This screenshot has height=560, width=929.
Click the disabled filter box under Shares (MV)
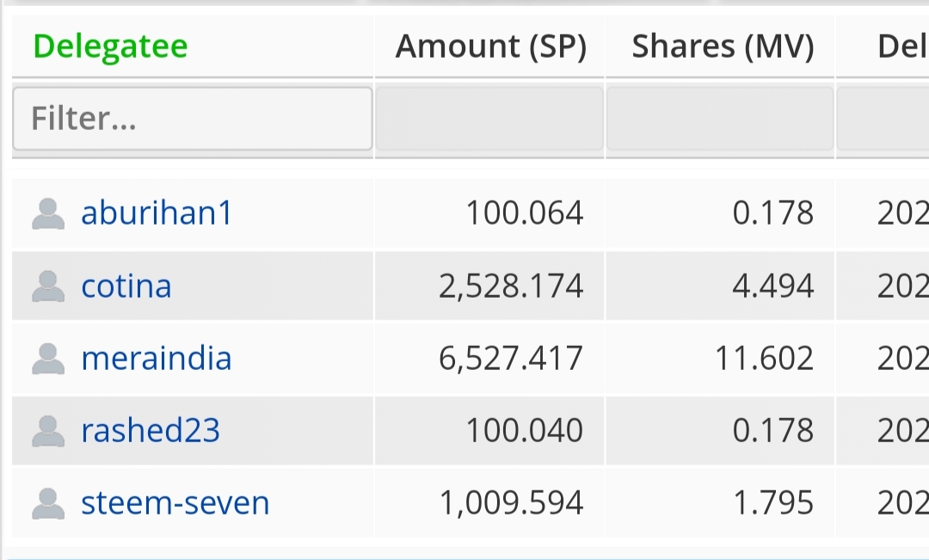720,119
